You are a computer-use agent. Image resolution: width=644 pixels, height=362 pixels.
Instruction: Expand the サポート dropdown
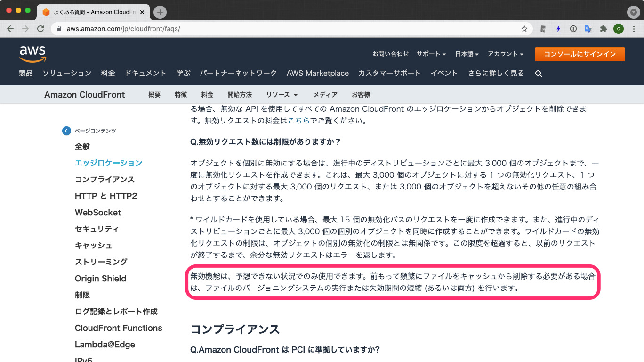431,54
